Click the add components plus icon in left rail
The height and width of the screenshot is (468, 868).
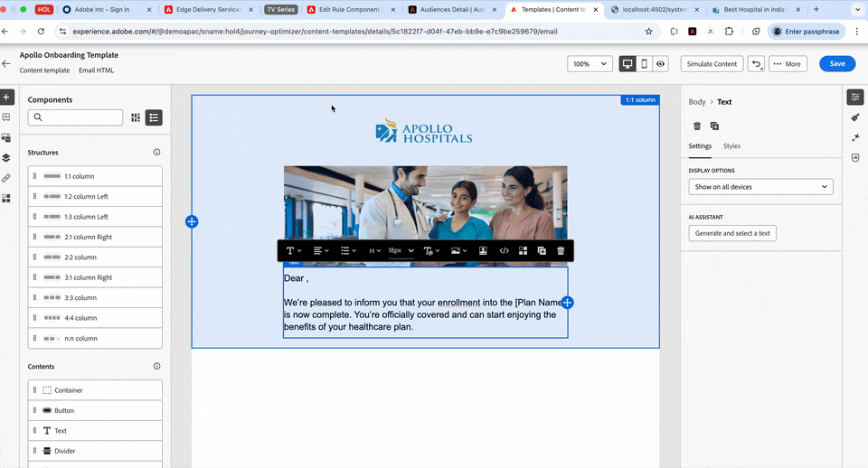click(x=6, y=98)
